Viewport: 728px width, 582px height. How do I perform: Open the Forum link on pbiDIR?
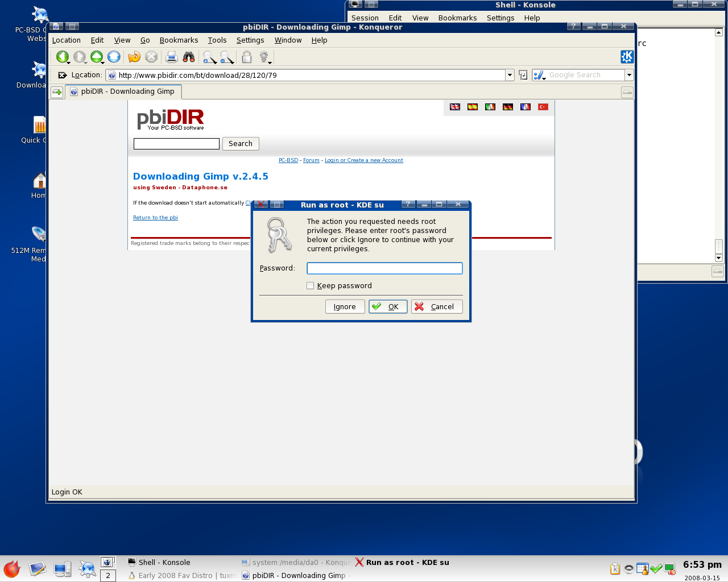point(311,160)
